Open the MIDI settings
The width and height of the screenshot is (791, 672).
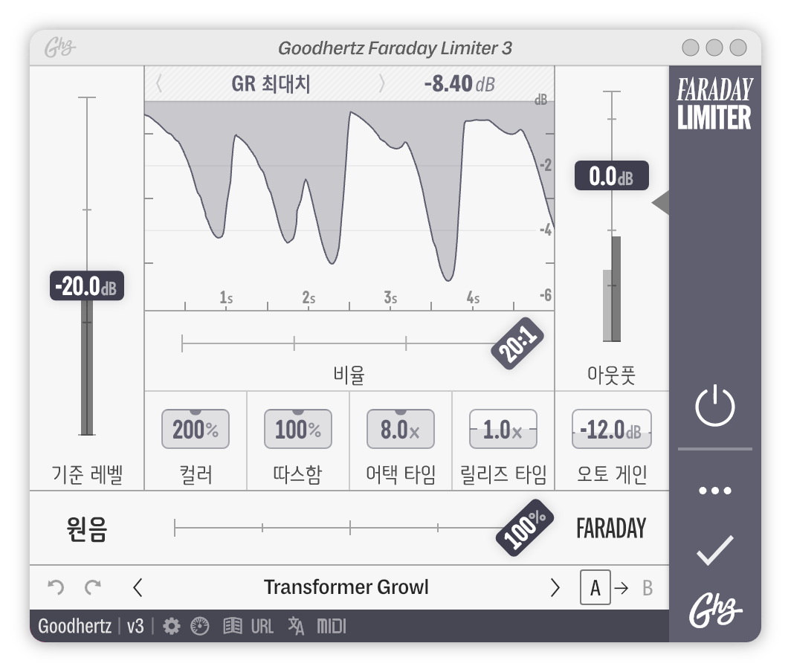point(331,626)
